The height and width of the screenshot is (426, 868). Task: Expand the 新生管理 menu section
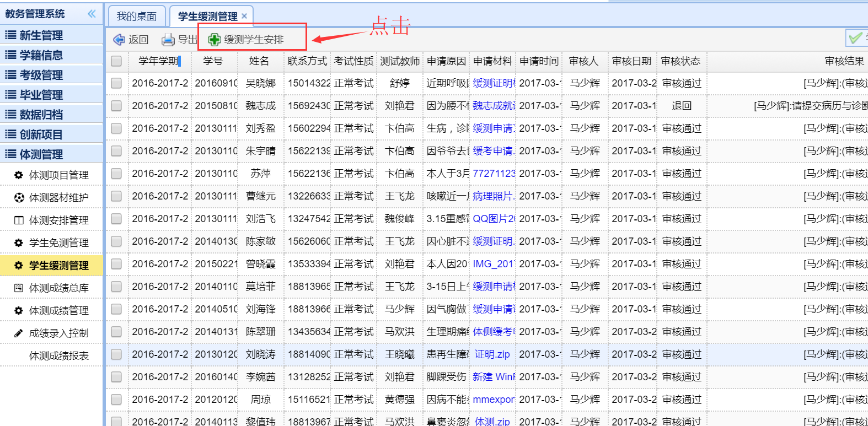(41, 35)
